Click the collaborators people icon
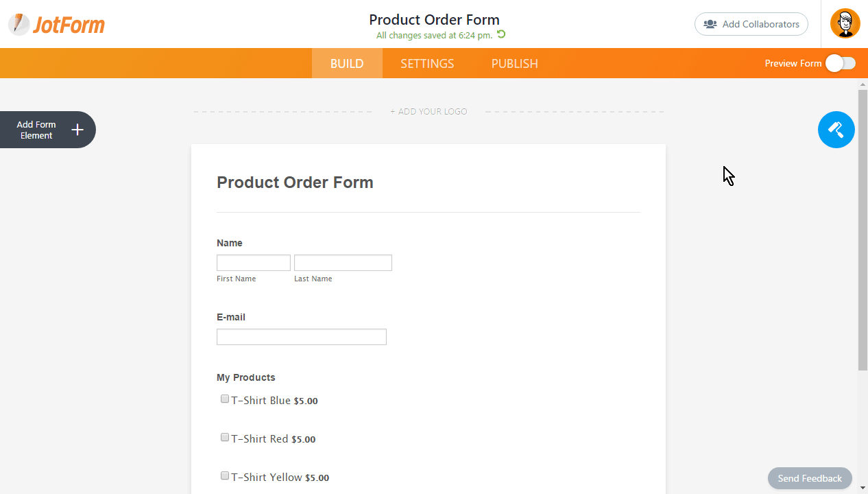This screenshot has height=494, width=868. tap(710, 24)
